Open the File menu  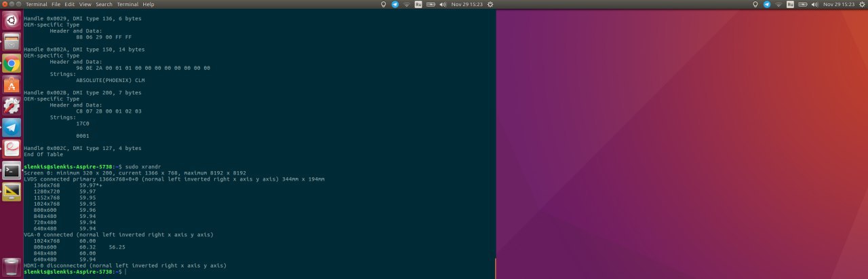56,4
